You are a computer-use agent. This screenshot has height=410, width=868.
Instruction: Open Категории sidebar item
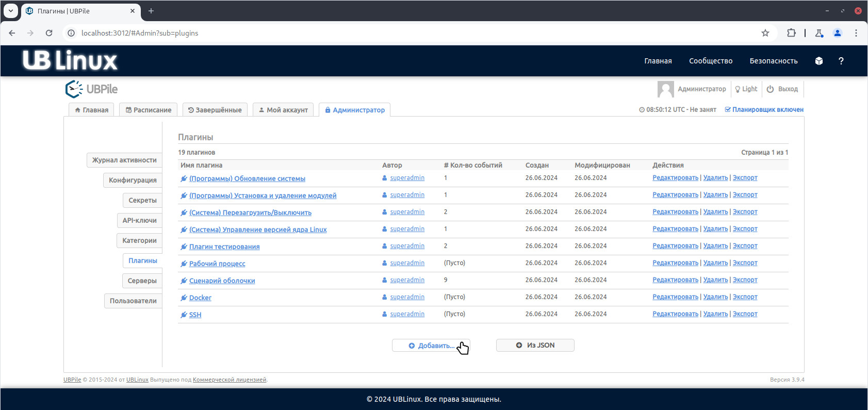tap(139, 240)
